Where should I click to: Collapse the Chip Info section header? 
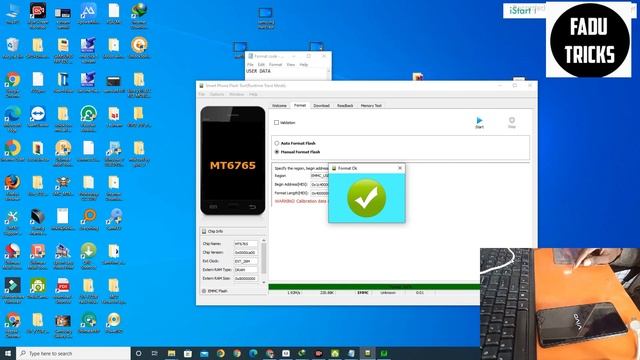[233, 231]
